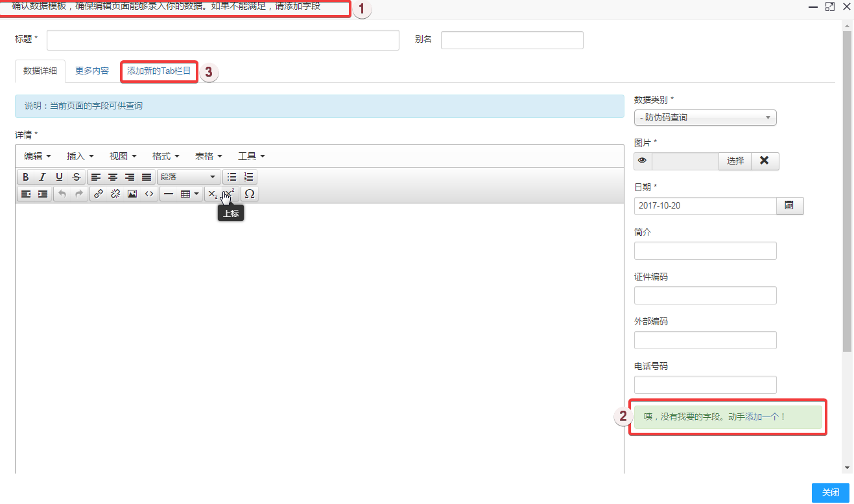Click into the 证件编码 input field
854x504 pixels.
pos(706,295)
